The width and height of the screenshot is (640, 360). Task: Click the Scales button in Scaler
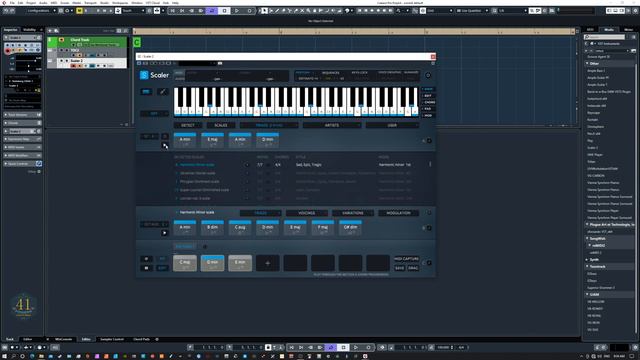[x=221, y=125]
